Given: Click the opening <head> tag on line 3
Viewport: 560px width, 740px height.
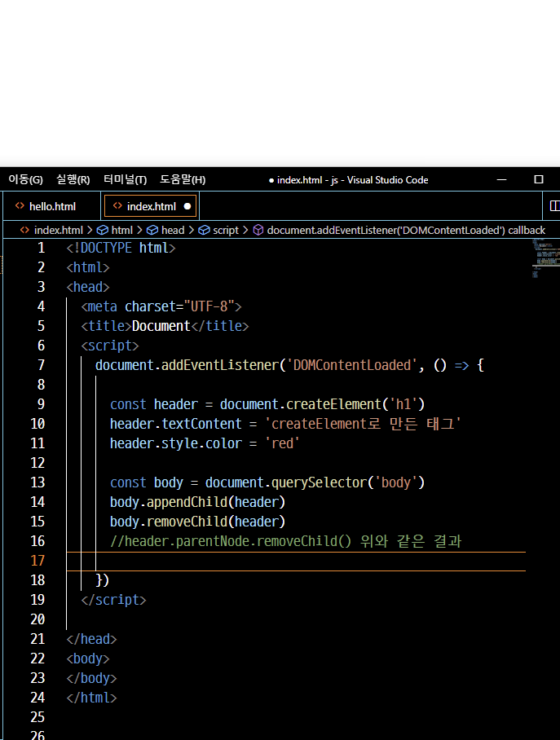Looking at the screenshot, I should (88, 287).
